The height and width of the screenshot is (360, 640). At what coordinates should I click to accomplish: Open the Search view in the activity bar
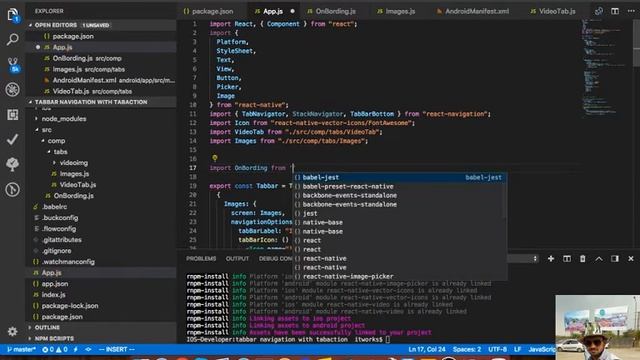[x=13, y=40]
